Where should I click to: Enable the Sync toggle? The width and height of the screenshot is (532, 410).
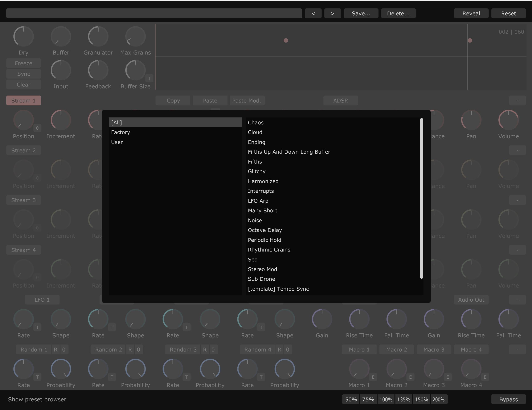(x=23, y=74)
